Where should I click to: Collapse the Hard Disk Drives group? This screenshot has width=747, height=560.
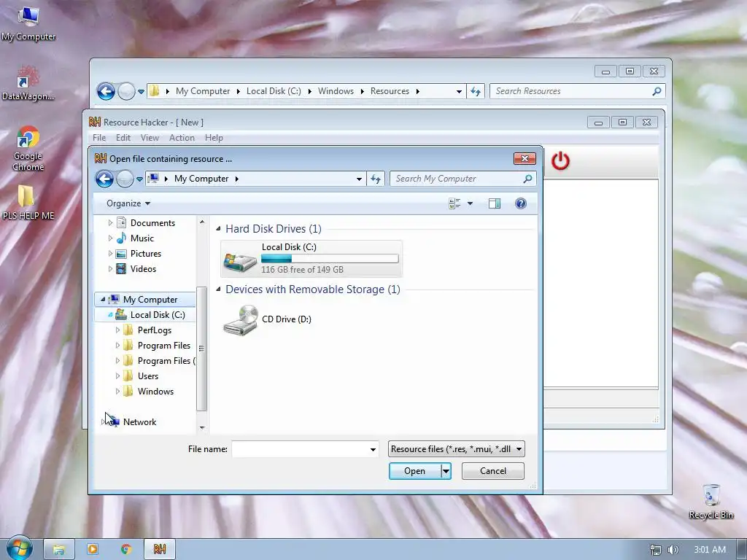pos(218,229)
